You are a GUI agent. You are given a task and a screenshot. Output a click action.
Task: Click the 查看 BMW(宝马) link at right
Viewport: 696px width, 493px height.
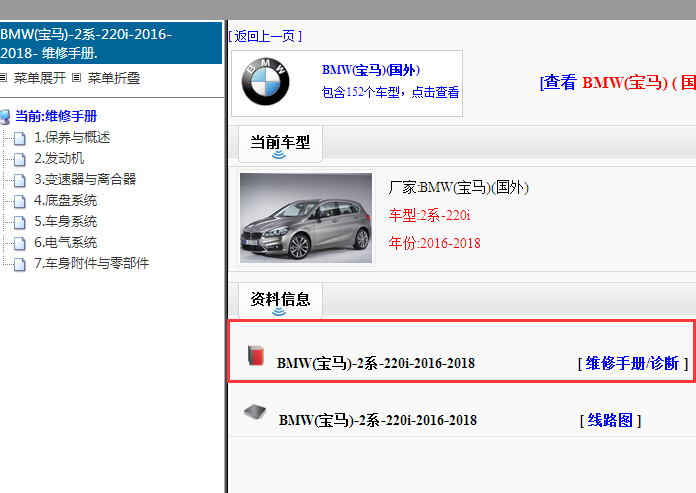coord(617,83)
